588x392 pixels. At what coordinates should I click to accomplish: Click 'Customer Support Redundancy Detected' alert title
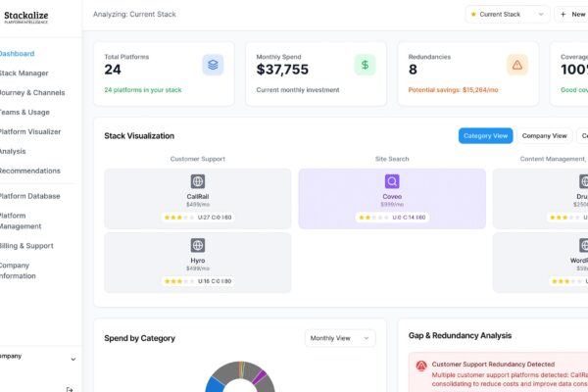pos(493,365)
